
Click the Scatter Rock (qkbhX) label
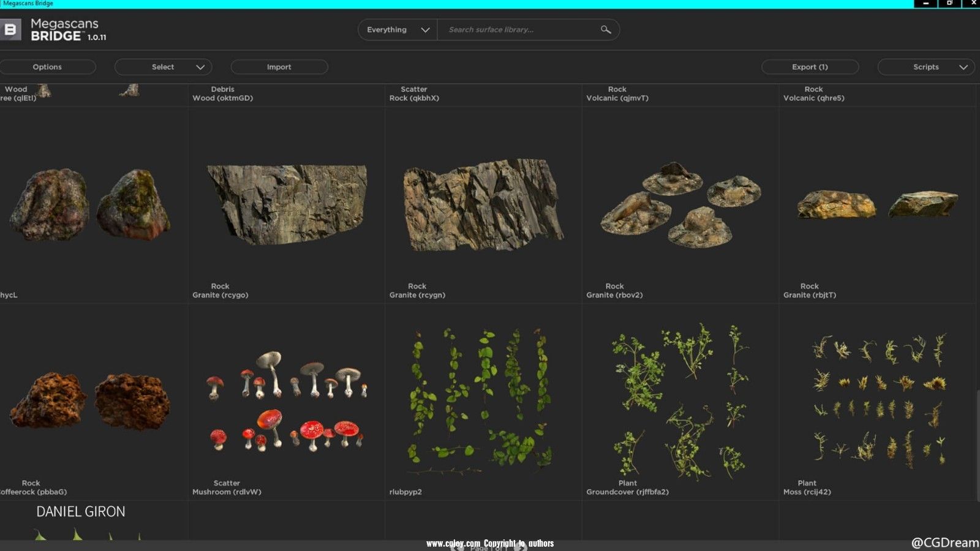414,94
